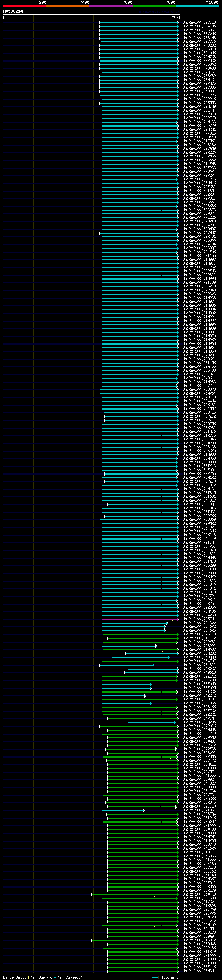222x980 pixels.
Task: Open the UniRef100_Q8W1K1 hit label
Action: click(x=199, y=80)
